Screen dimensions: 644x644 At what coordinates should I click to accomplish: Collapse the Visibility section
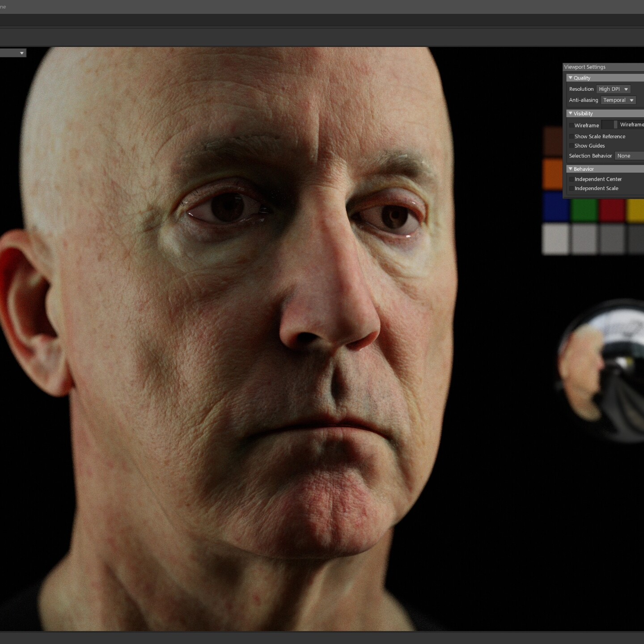[x=571, y=113]
